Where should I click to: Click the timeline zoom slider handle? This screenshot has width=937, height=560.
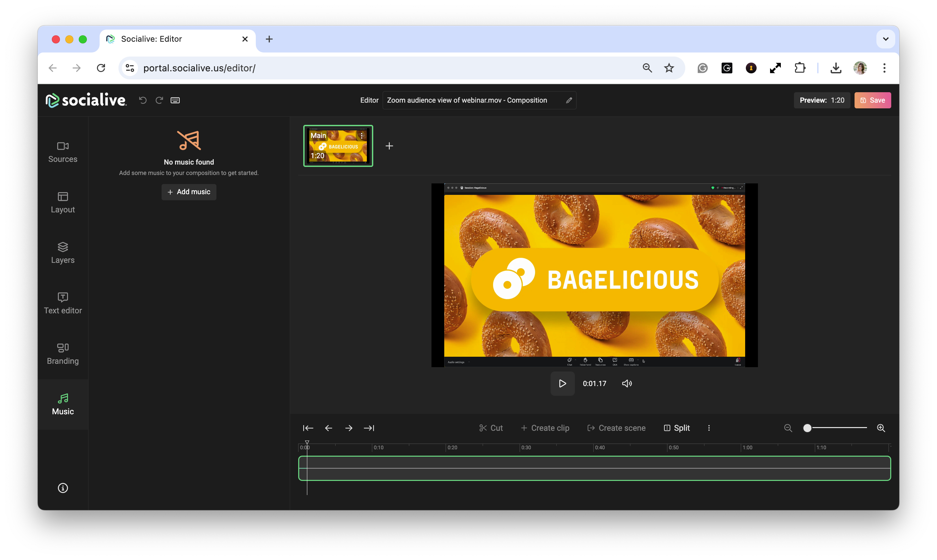pyautogui.click(x=807, y=428)
